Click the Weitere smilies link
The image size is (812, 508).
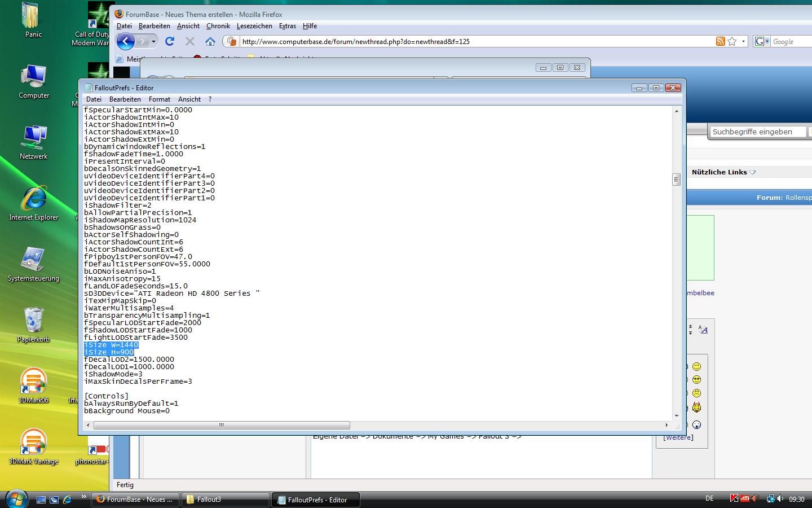click(678, 437)
